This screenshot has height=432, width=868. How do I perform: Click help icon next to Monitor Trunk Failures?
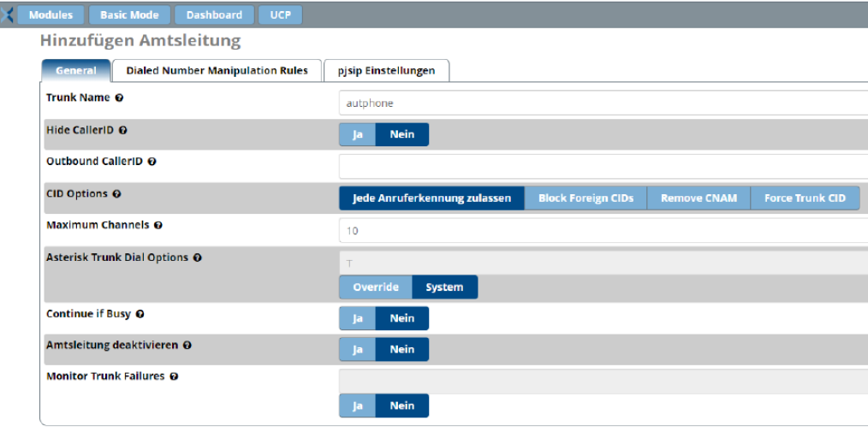pyautogui.click(x=173, y=376)
